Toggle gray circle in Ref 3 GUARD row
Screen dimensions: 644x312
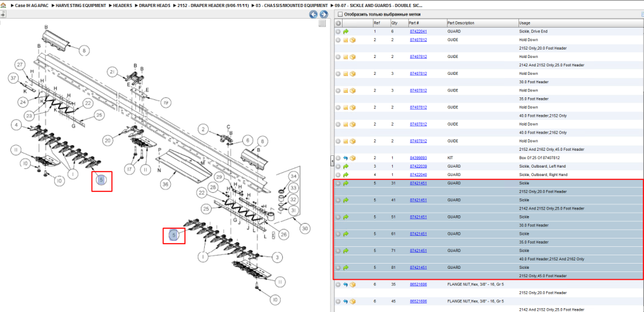[x=338, y=166]
